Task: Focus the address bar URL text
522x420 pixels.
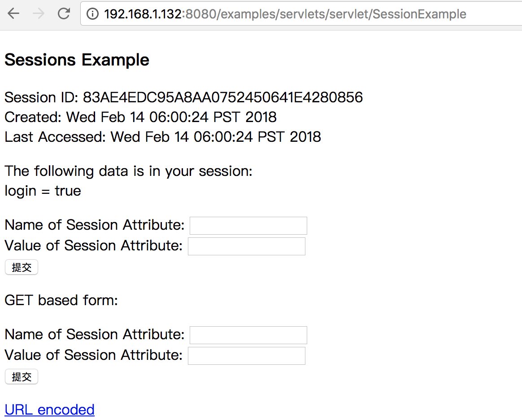Action: 285,14
